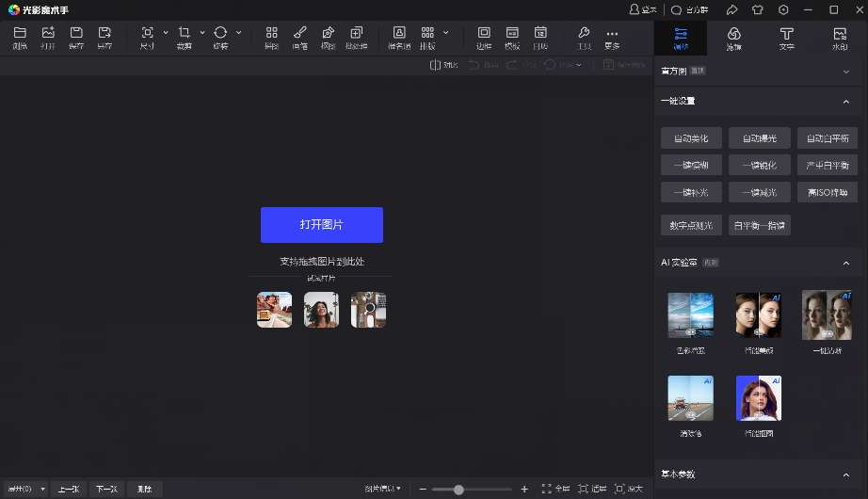
Task: Click the 更多 three-dot icon
Action: [x=612, y=34]
